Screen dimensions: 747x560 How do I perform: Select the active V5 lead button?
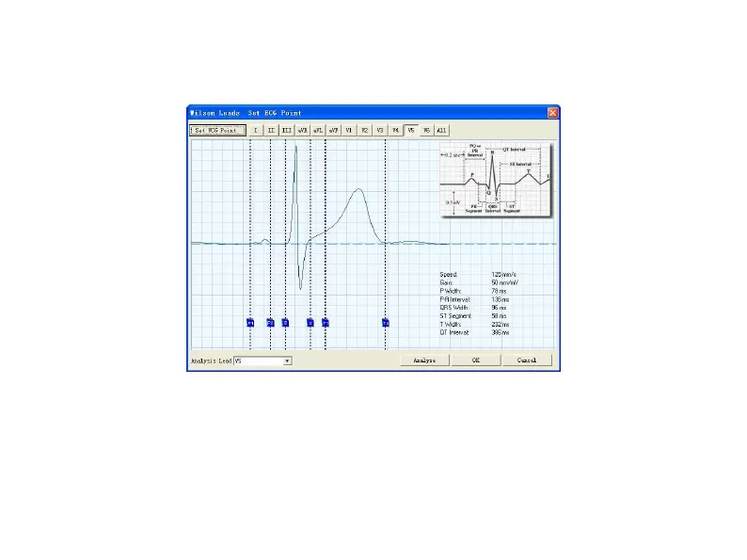coord(411,130)
